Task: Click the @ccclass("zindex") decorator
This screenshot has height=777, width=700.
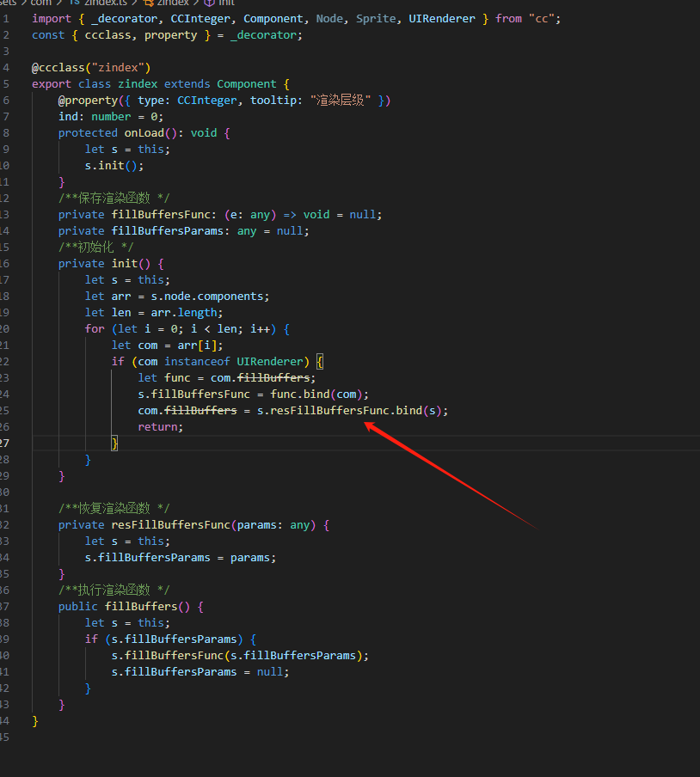Action: pyautogui.click(x=91, y=68)
